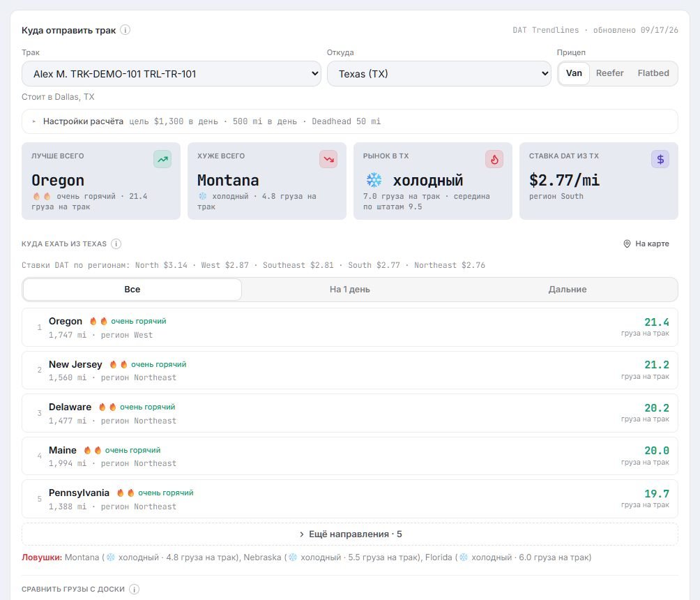Screen dimensions: 700x600
Task: Click the "1,560 mi · регион Northeast" text
Action: coord(112,377)
